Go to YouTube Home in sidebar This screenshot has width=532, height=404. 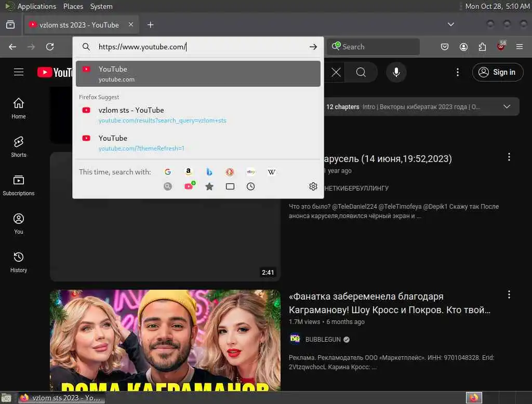tap(19, 109)
